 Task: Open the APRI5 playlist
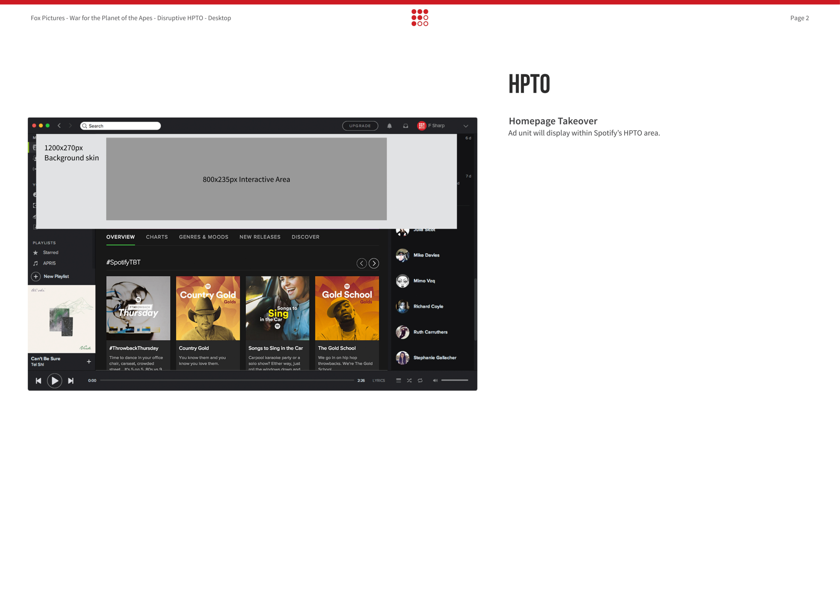point(49,263)
